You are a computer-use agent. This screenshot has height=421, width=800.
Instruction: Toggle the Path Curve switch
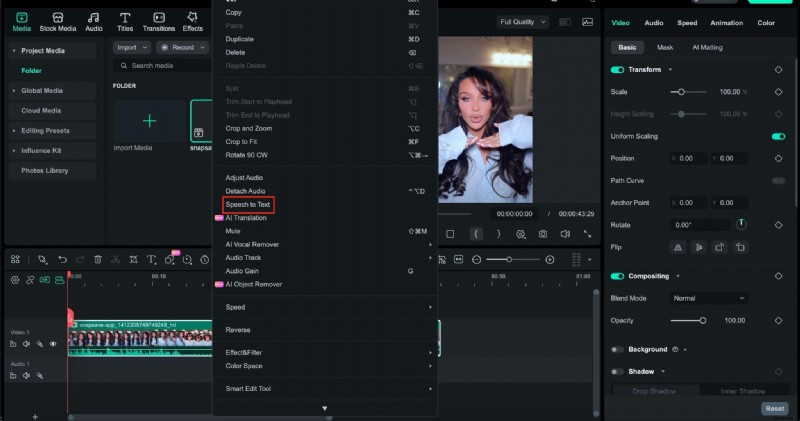[x=778, y=181]
